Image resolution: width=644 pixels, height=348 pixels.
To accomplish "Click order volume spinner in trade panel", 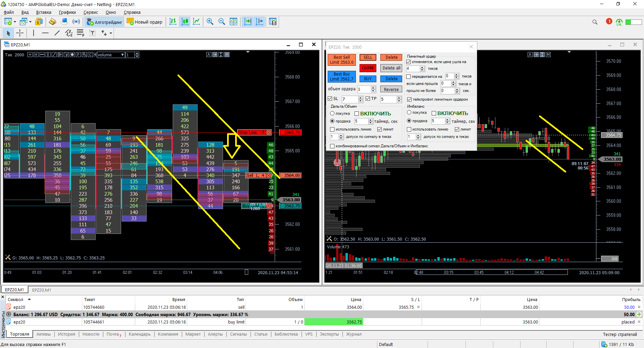I will [x=373, y=89].
